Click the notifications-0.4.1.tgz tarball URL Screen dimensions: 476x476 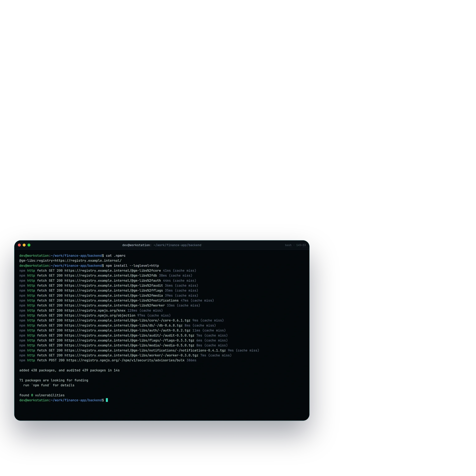point(145,351)
